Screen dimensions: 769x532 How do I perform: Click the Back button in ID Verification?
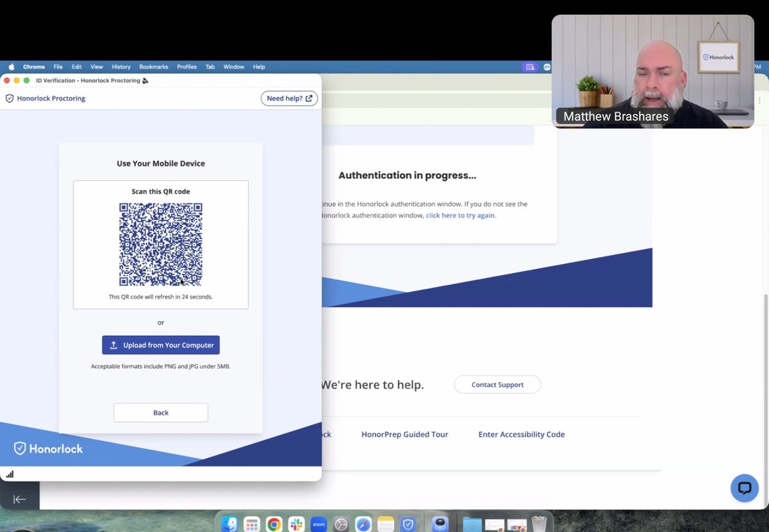coord(161,413)
